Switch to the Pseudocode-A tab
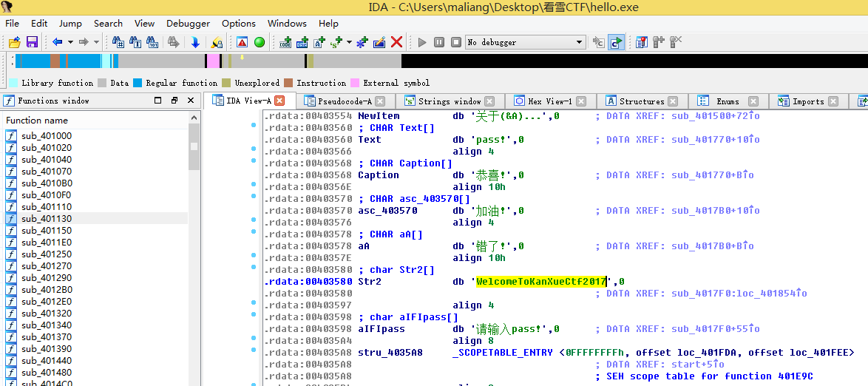This screenshot has height=386, width=868. pos(345,101)
